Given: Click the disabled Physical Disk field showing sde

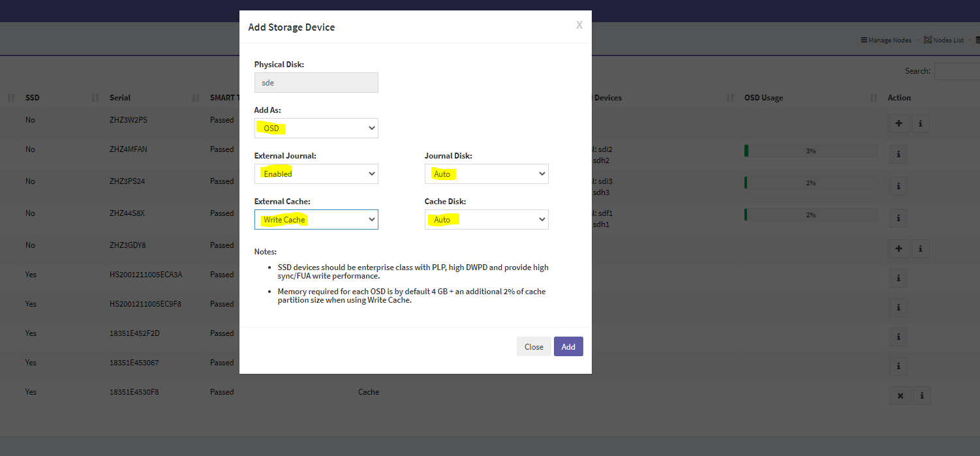Looking at the screenshot, I should (316, 82).
